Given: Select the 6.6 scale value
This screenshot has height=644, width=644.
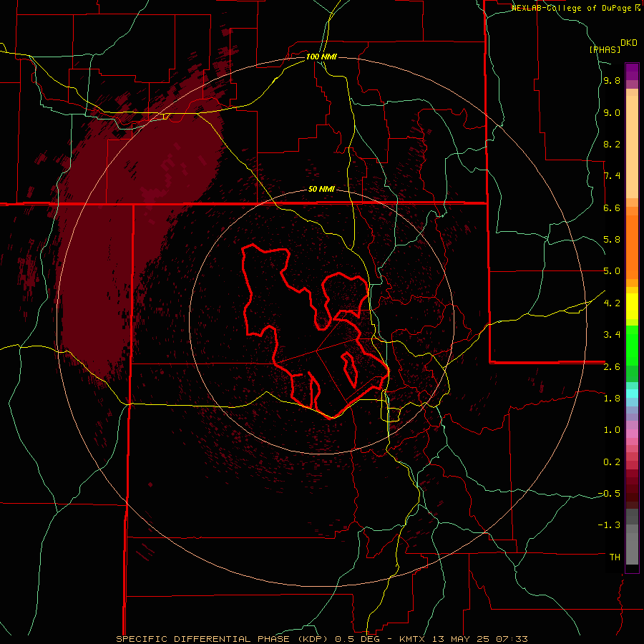Looking at the screenshot, I should (612, 208).
